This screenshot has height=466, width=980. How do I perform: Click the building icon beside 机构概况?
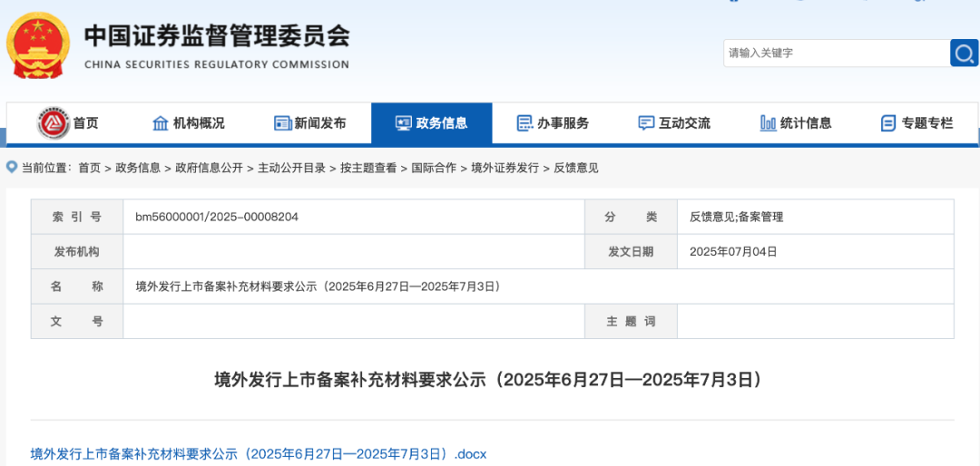[161, 123]
